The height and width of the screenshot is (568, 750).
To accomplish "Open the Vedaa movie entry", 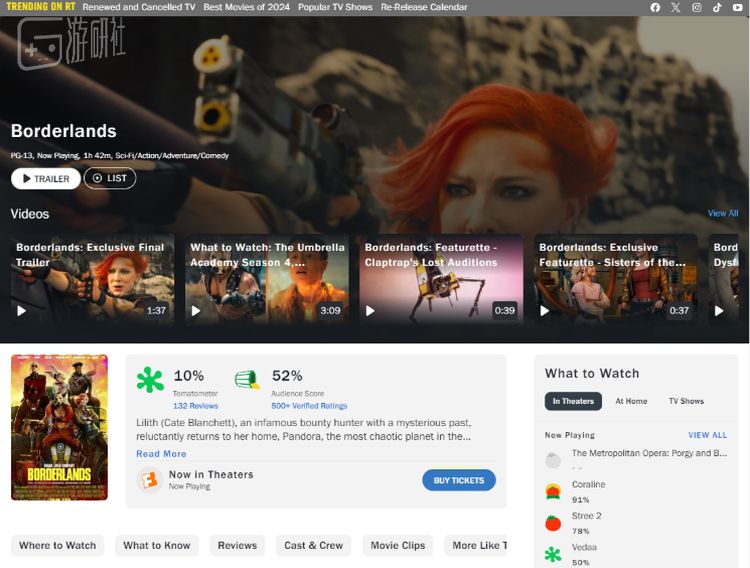I will click(584, 547).
